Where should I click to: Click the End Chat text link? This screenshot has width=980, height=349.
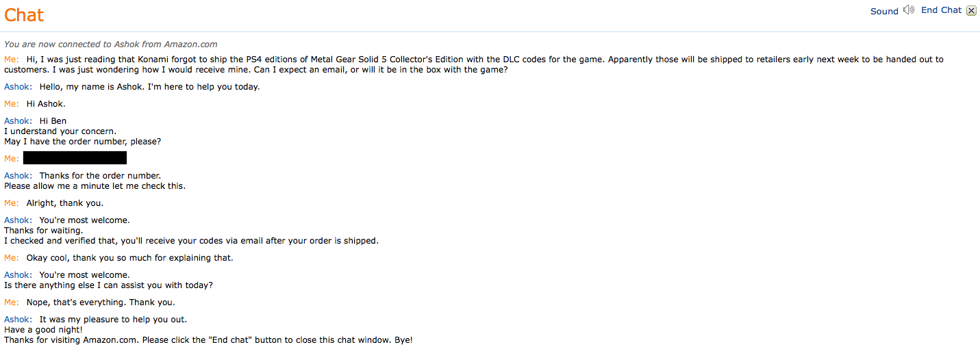[941, 10]
